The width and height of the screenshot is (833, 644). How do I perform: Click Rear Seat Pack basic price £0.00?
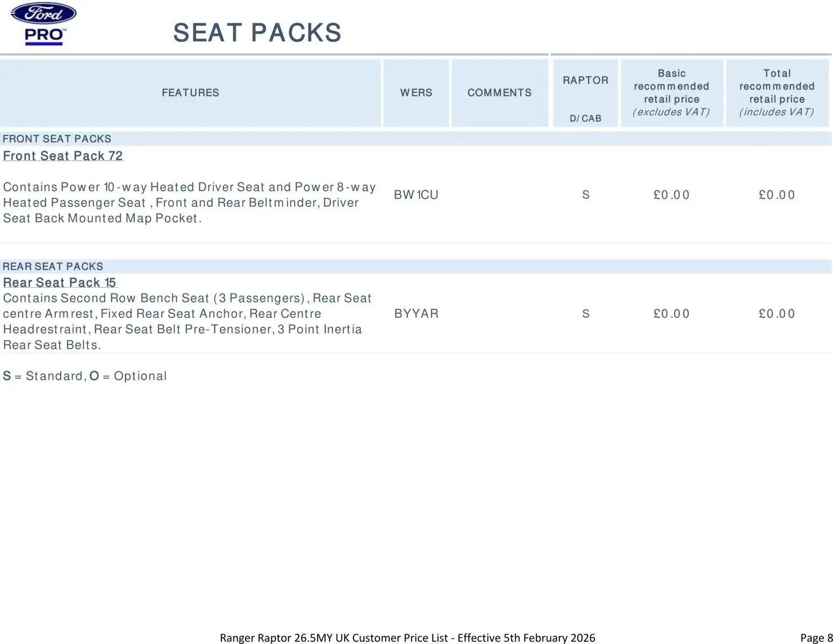(671, 314)
